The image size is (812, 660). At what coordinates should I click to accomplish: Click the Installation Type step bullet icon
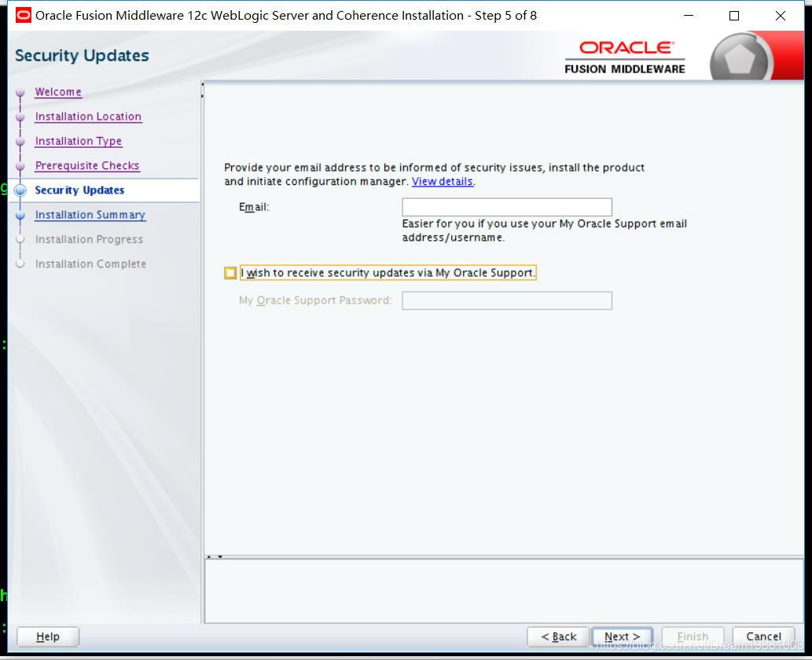(20, 142)
